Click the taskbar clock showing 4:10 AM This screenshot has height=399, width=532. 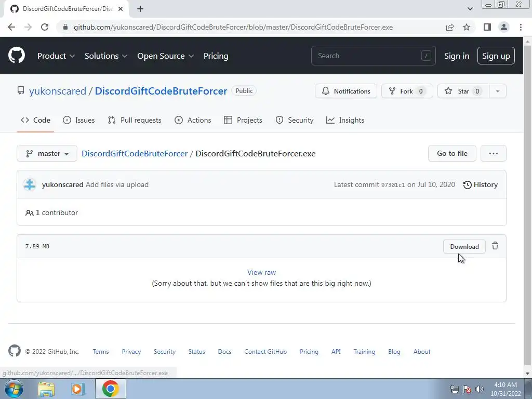(506, 389)
